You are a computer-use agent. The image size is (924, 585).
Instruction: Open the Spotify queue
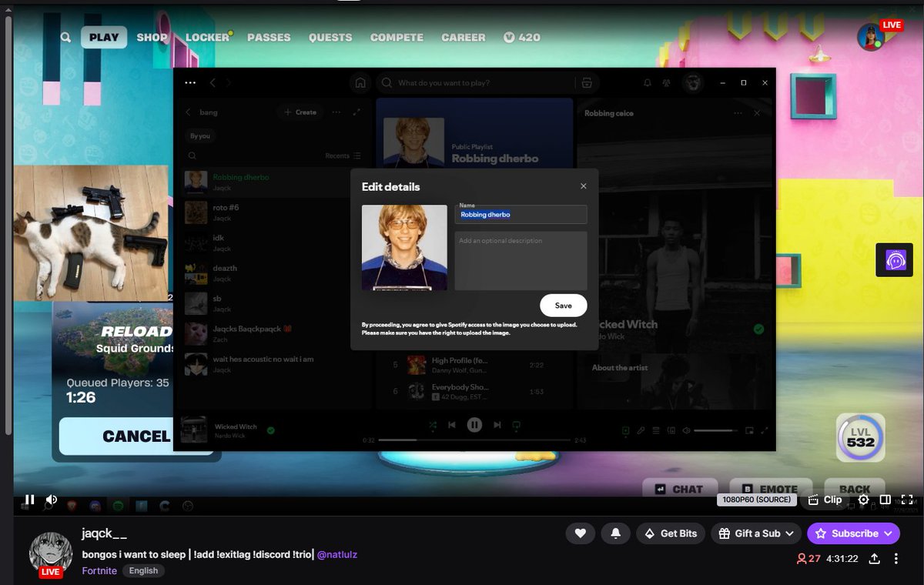coord(656,431)
